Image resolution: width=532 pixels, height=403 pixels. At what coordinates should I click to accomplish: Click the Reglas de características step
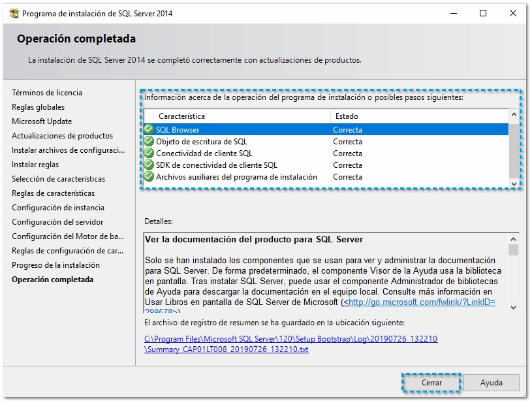(x=53, y=193)
